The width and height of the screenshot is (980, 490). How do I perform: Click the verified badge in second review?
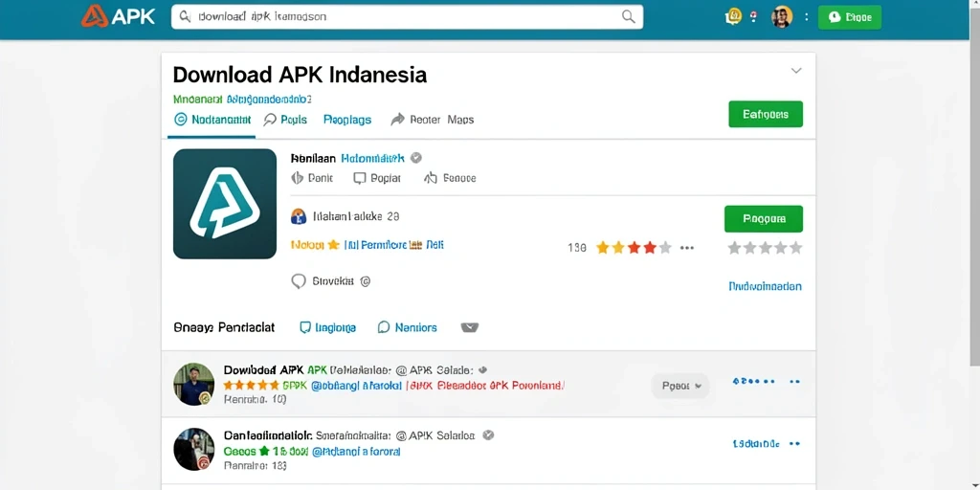coord(488,435)
